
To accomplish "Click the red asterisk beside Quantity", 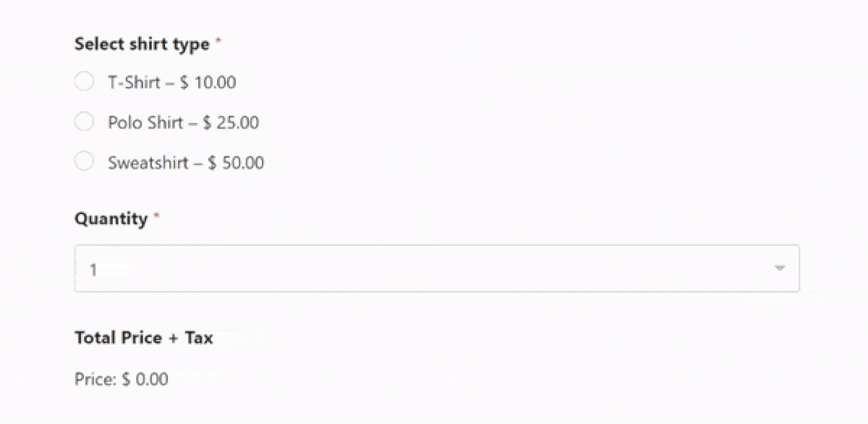I will [x=156, y=217].
